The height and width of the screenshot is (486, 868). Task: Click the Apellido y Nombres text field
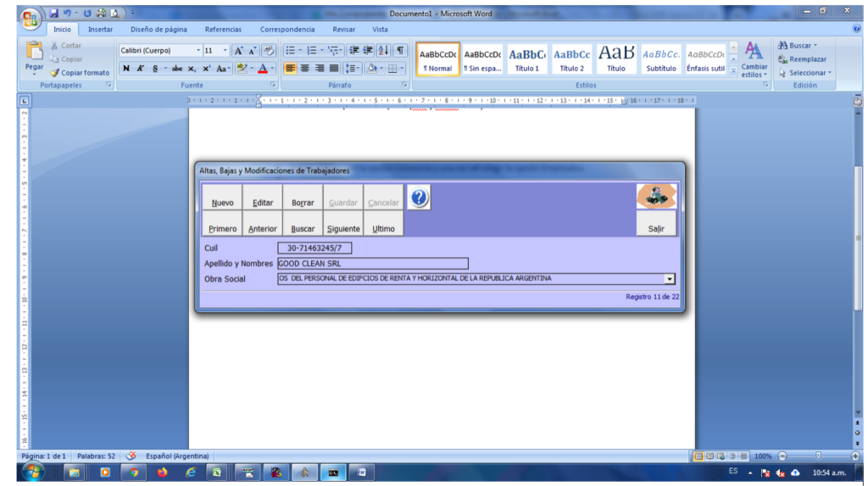coord(372,264)
